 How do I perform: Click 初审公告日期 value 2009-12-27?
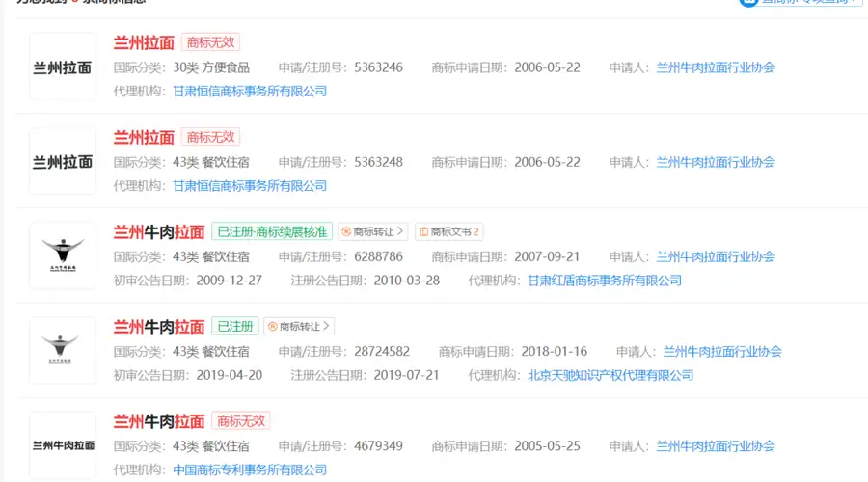(x=230, y=281)
